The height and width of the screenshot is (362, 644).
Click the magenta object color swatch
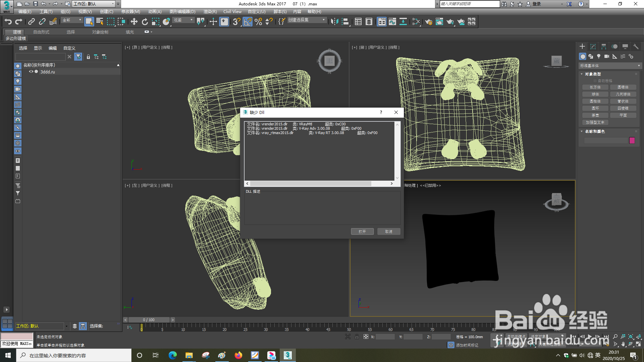pyautogui.click(x=632, y=140)
